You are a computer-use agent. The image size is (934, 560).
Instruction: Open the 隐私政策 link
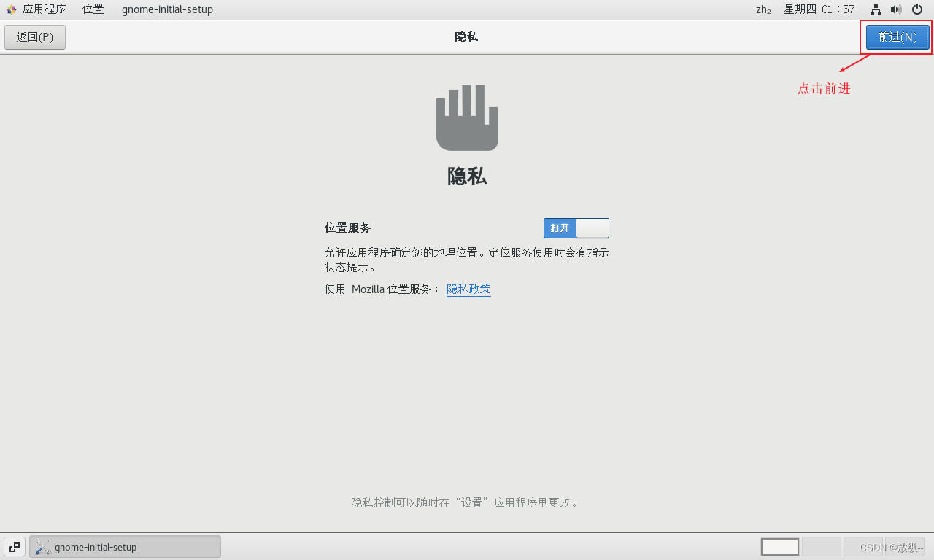click(x=468, y=289)
